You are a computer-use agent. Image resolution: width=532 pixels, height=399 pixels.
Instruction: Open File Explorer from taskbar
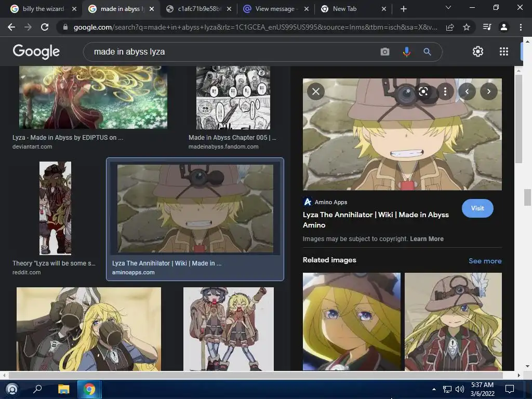point(63,389)
